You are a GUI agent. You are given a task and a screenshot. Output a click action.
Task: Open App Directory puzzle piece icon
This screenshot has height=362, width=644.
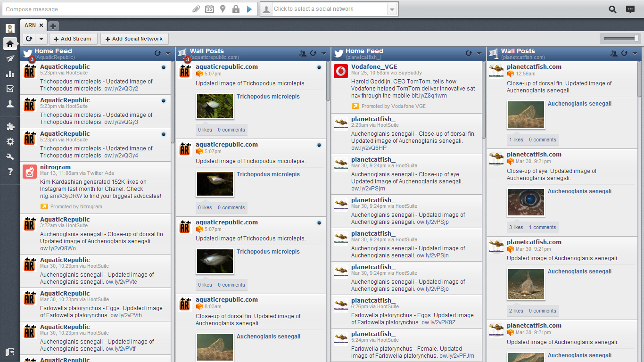tap(10, 126)
